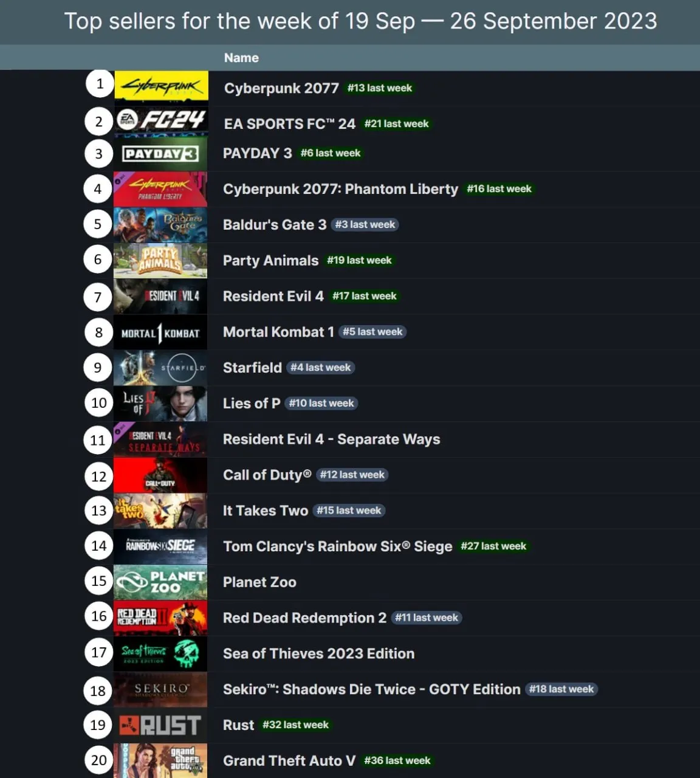Open the Red Dead Redemption 2 title
The image size is (700, 778).
(304, 618)
